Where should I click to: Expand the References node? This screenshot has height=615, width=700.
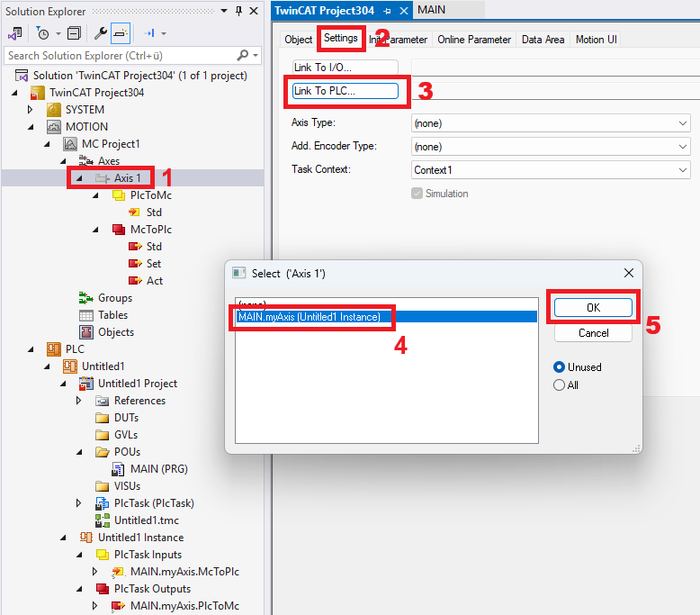coord(78,400)
